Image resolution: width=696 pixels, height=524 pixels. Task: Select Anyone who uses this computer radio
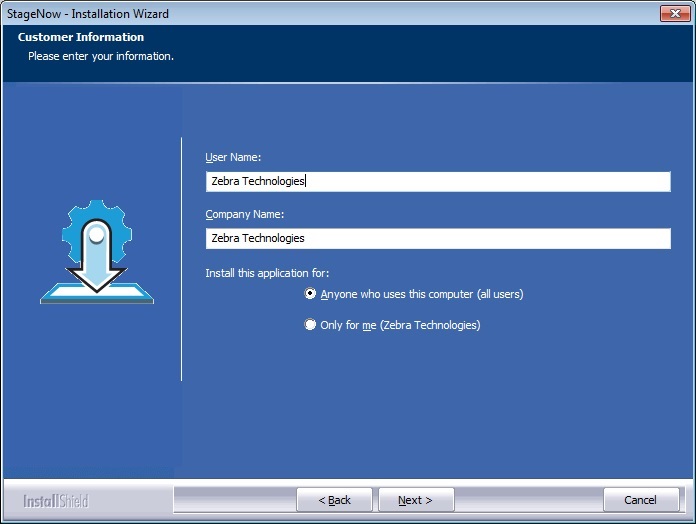(311, 294)
